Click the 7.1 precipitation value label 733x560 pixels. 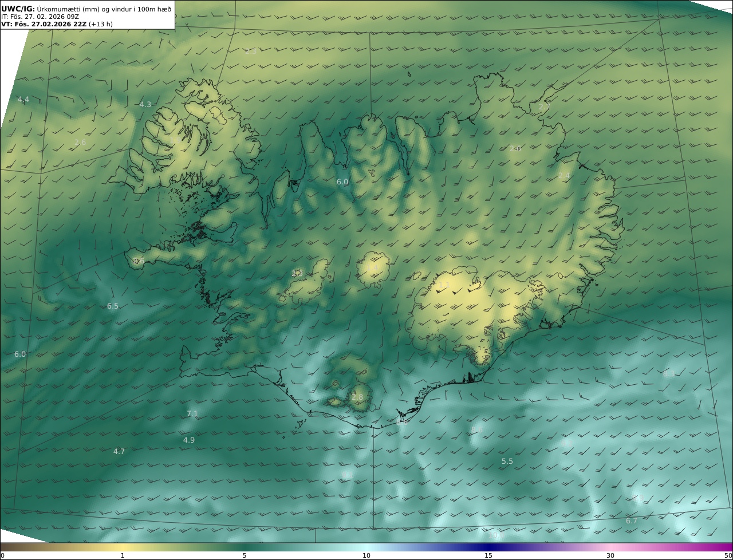(192, 414)
